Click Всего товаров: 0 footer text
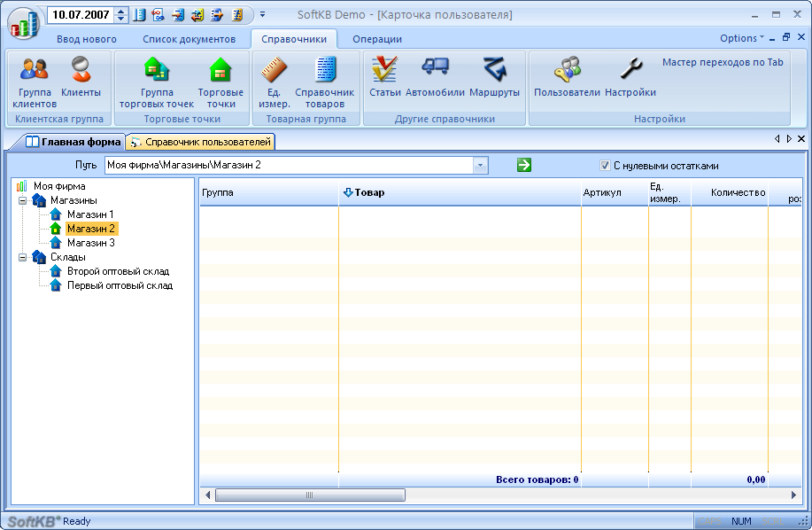 (x=537, y=479)
